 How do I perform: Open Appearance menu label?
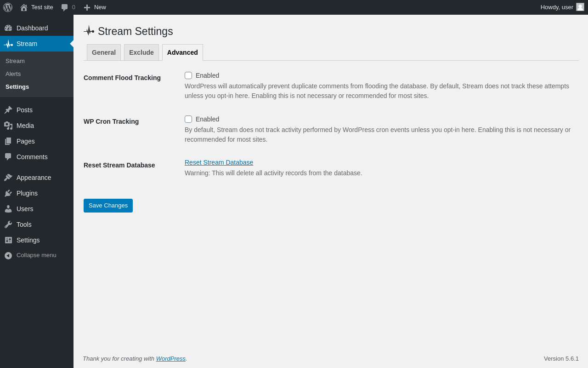click(34, 178)
